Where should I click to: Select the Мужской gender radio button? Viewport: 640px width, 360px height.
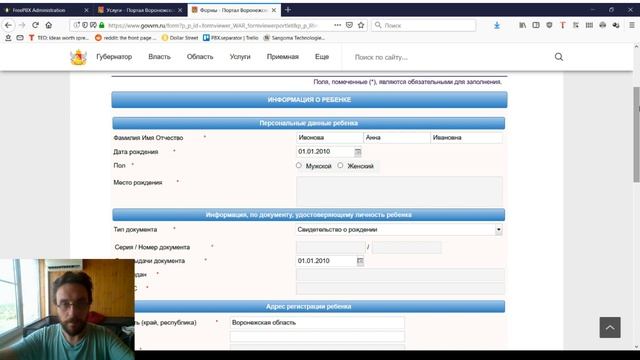pyautogui.click(x=299, y=166)
